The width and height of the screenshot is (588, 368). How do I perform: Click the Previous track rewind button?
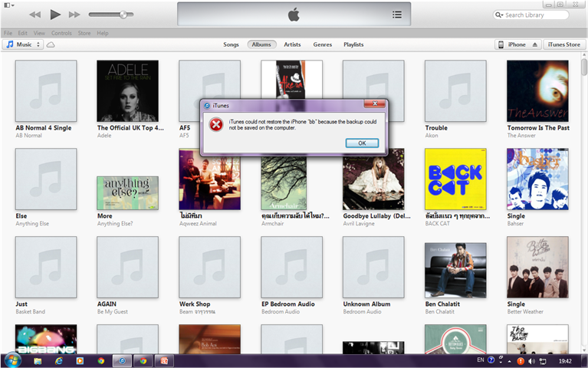[x=34, y=15]
